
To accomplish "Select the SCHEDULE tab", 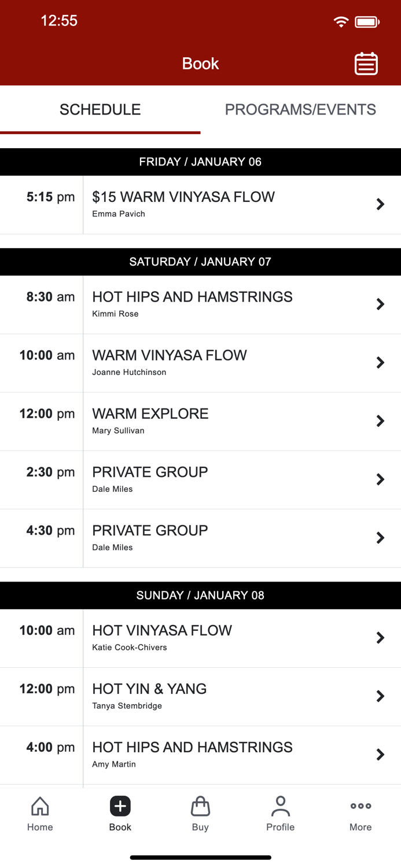I will click(100, 109).
